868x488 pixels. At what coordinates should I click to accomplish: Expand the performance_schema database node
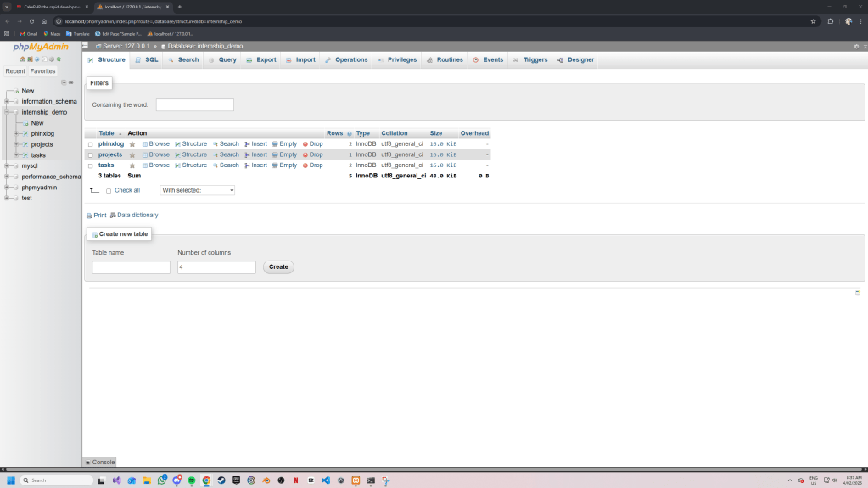point(6,177)
